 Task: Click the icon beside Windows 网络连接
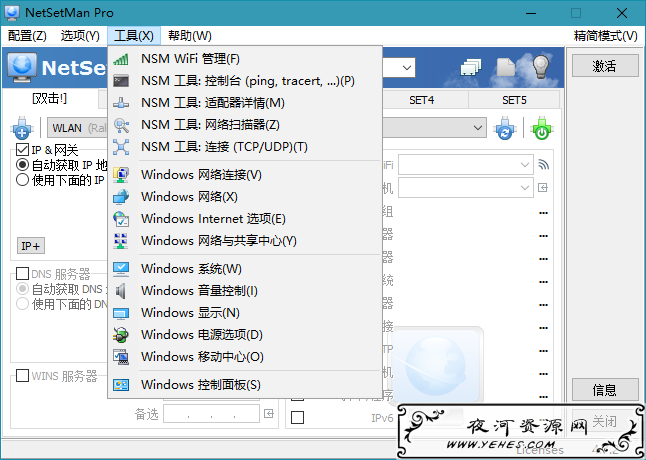[x=121, y=175]
